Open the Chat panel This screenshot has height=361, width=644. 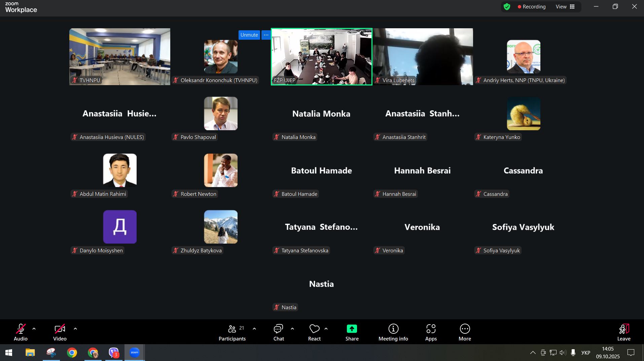pyautogui.click(x=278, y=332)
